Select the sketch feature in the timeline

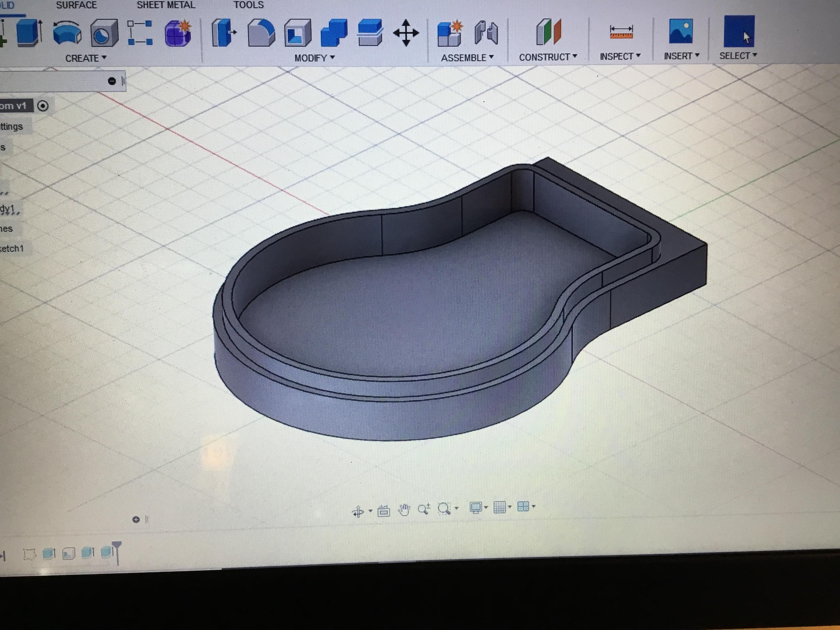click(x=29, y=554)
